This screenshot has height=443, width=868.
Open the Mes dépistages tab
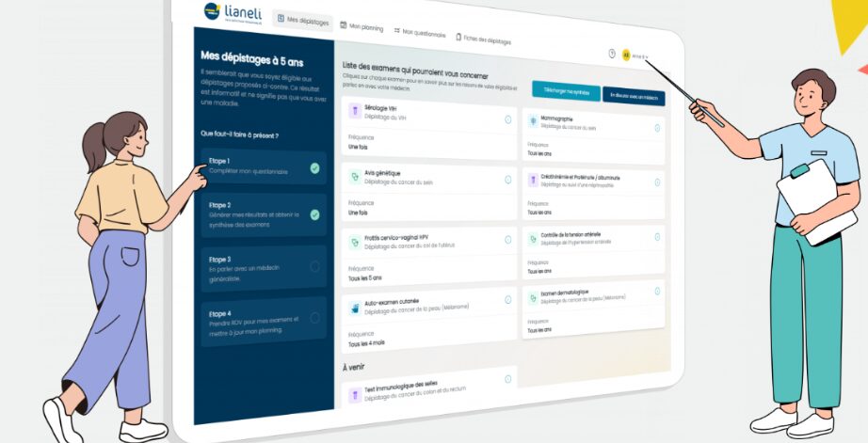[x=302, y=21]
